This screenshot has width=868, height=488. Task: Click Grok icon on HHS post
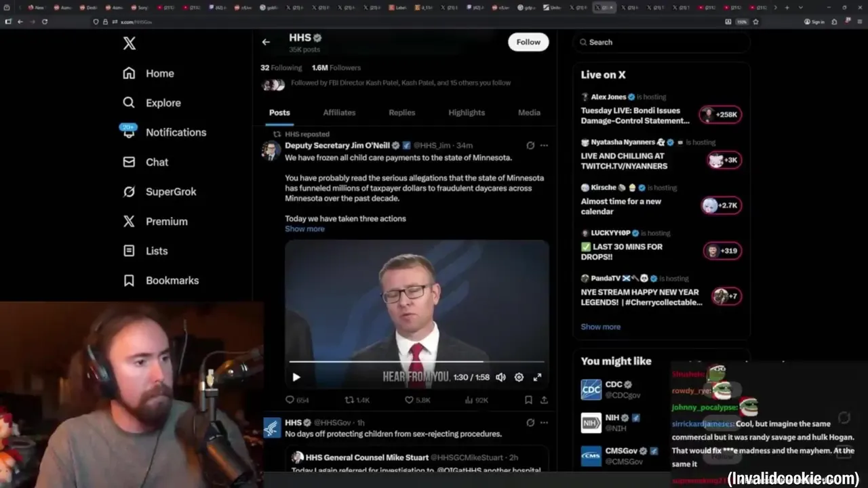click(530, 423)
